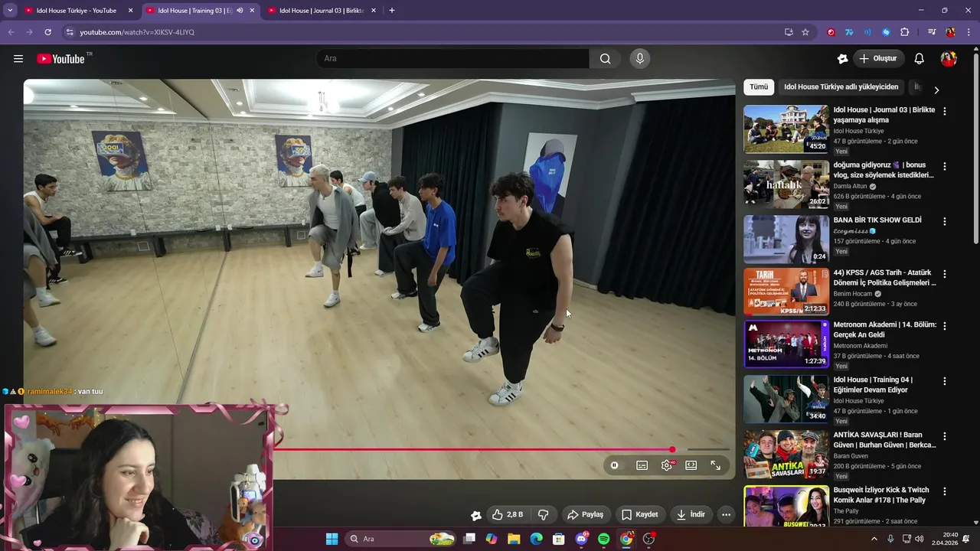Open the Windows Start menu
This screenshot has width=980, height=551.
point(332,539)
